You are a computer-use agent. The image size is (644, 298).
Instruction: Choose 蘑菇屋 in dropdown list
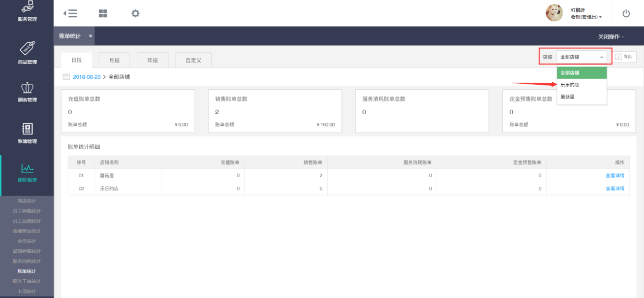click(582, 96)
